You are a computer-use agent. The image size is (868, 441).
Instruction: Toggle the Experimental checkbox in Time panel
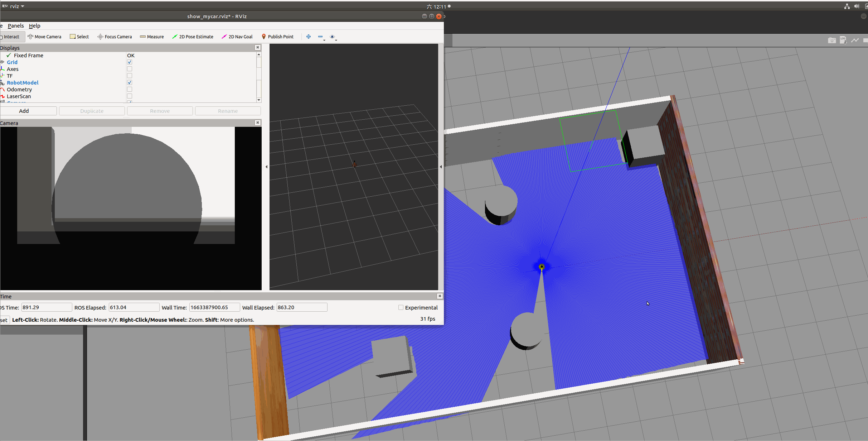coord(401,307)
